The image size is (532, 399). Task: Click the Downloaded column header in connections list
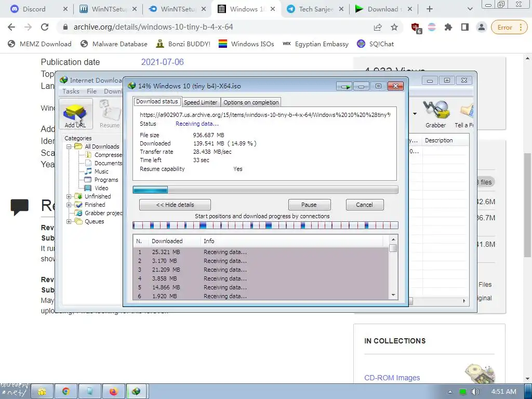tap(175, 241)
